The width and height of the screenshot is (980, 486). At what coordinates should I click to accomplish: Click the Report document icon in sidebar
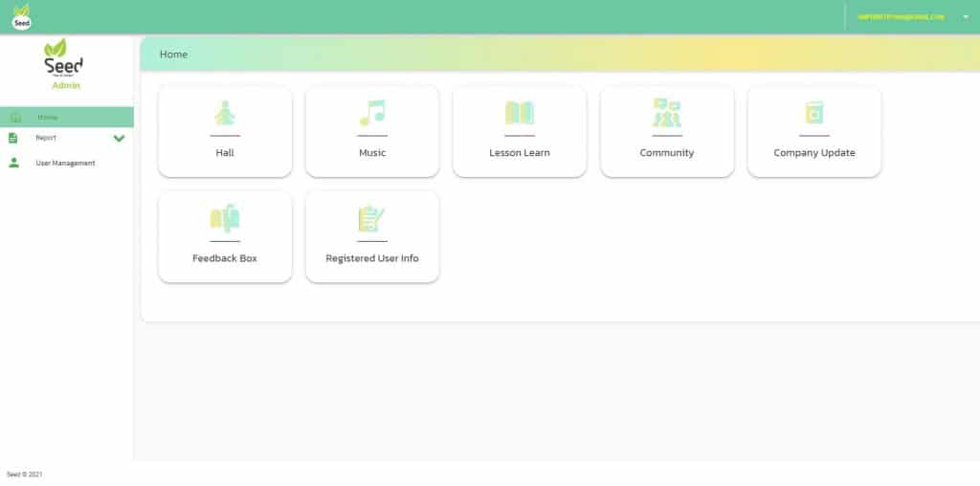coord(13,138)
